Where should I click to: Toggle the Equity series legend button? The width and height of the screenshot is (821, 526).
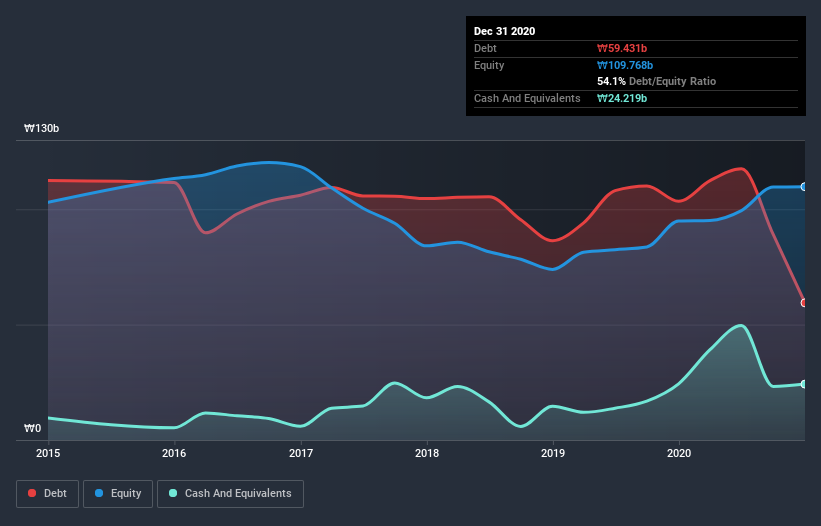[x=118, y=494]
